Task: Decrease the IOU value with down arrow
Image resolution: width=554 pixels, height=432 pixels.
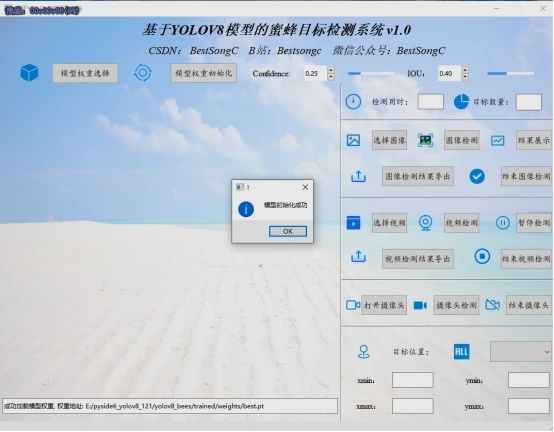Action: (x=465, y=77)
